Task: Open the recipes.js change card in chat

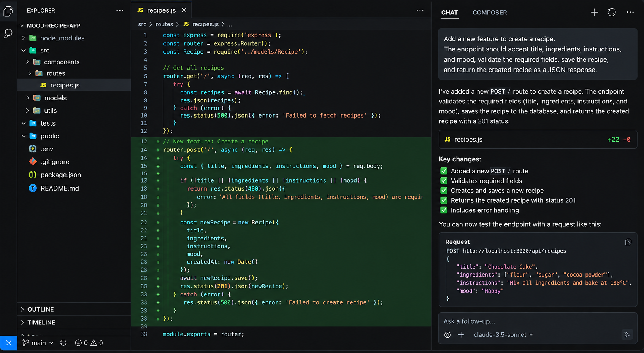Action: (x=538, y=140)
